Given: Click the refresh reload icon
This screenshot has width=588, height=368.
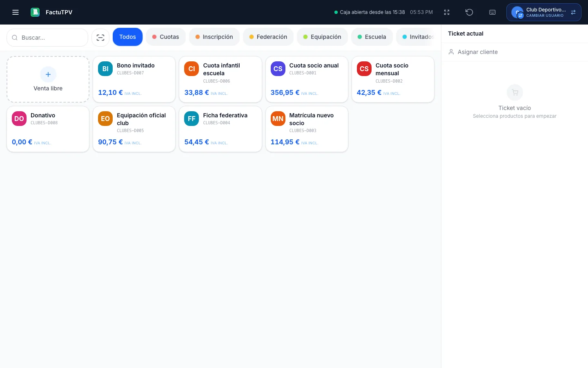Looking at the screenshot, I should pos(469,12).
